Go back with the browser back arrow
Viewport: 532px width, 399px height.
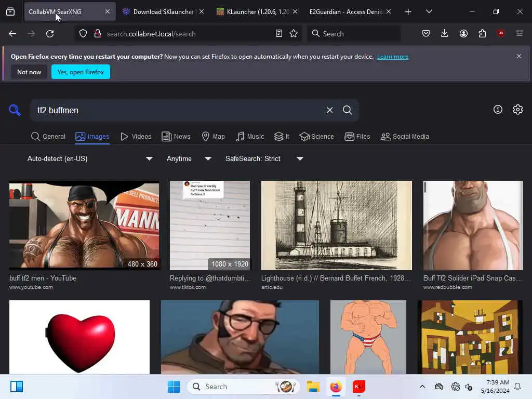pos(12,34)
